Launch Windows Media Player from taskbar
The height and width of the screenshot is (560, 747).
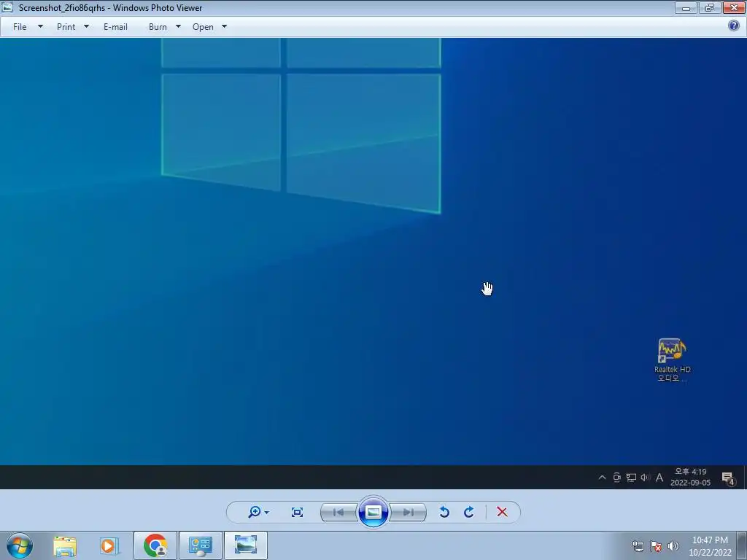(x=109, y=546)
